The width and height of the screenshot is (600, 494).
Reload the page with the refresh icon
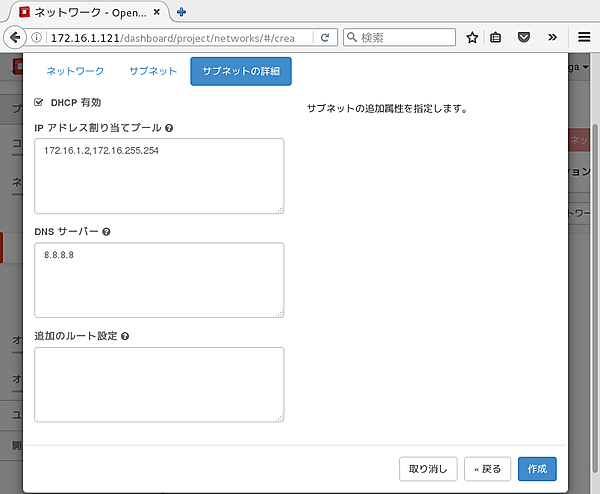point(325,37)
